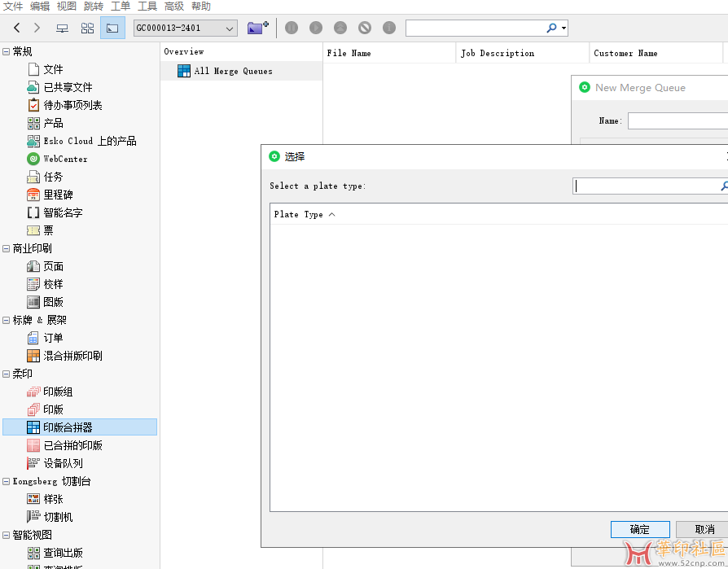
Task: Collapse the 柔印 section
Action: 7,374
